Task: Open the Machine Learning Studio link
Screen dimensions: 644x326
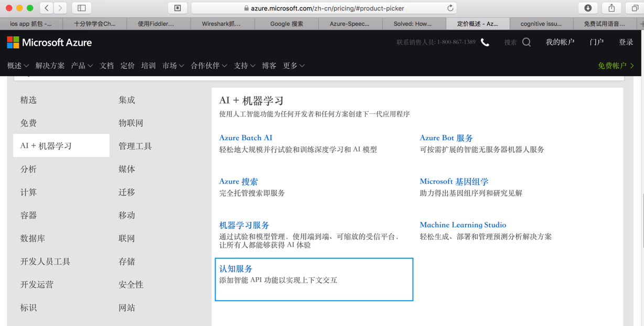Action: 463,225
